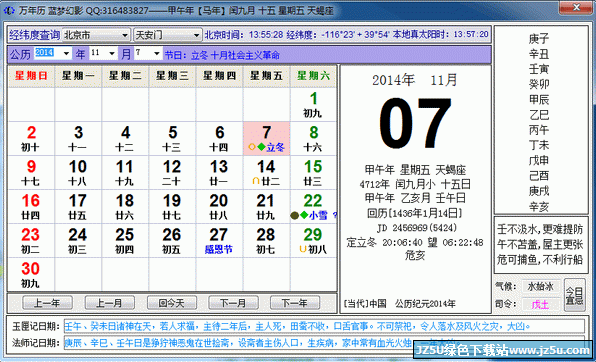Click the 节日 立冬 十月社会主义革命 label
The height and width of the screenshot is (362, 596).
222,56
